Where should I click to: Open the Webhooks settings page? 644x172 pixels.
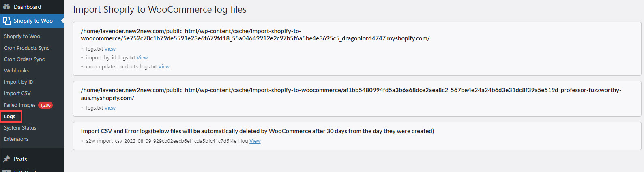point(16,70)
